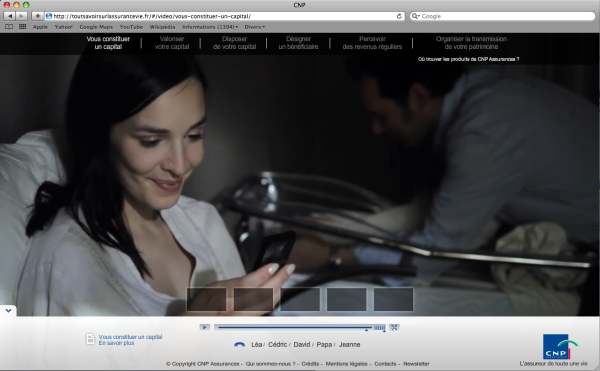Select Organiser la transmission de votre patrimoine
The height and width of the screenshot is (371, 600).
click(x=471, y=43)
